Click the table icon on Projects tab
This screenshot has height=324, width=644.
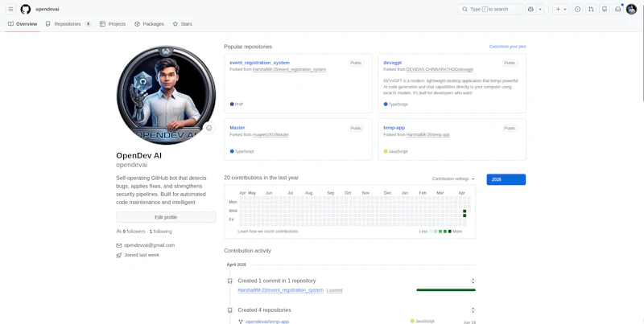tap(102, 24)
